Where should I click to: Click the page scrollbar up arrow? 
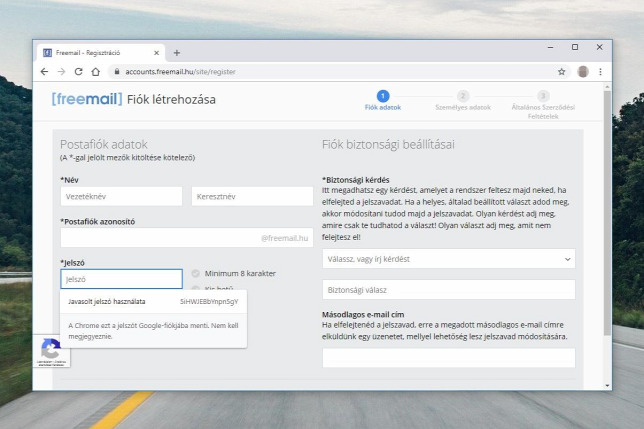tap(607, 87)
